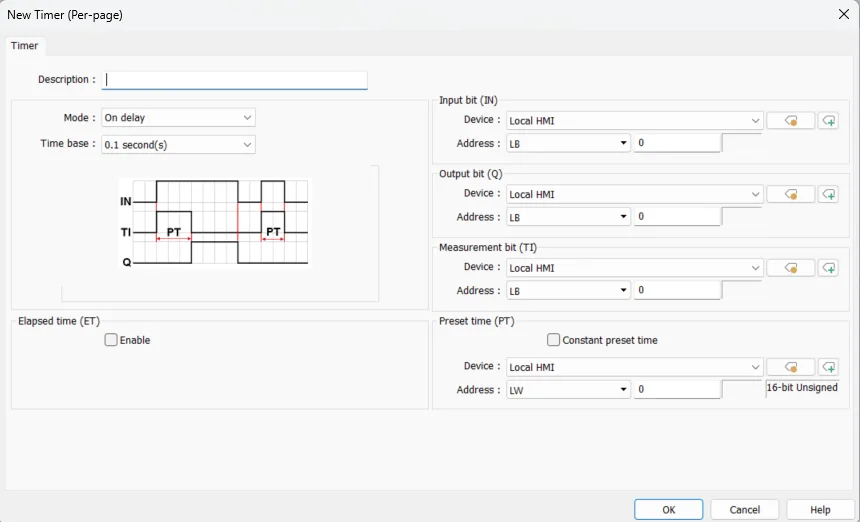
Task: Expand Measurement bit Address type LB dropdown
Action: (568, 291)
